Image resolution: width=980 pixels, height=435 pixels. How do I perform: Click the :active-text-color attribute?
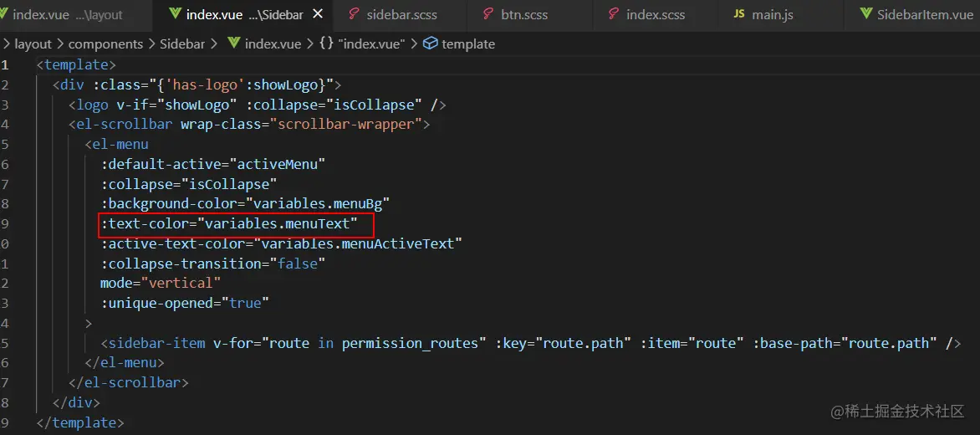point(177,243)
